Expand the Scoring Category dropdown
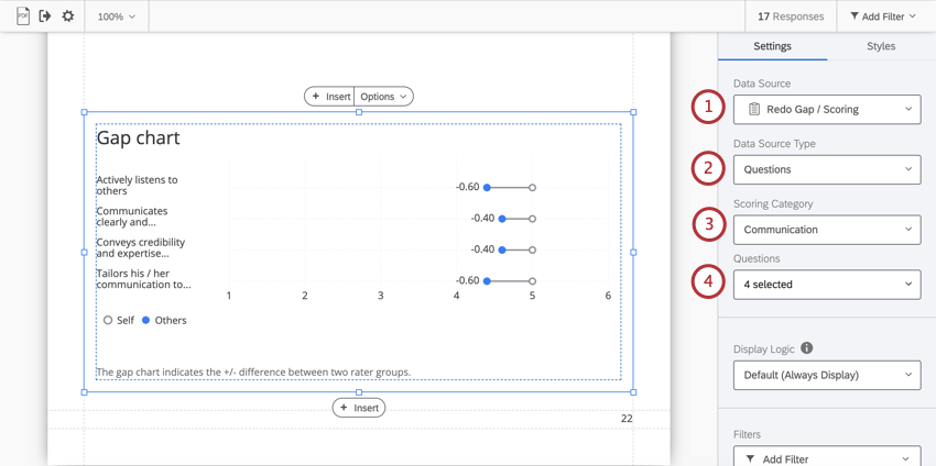Viewport: 936px width, 466px height. point(826,230)
